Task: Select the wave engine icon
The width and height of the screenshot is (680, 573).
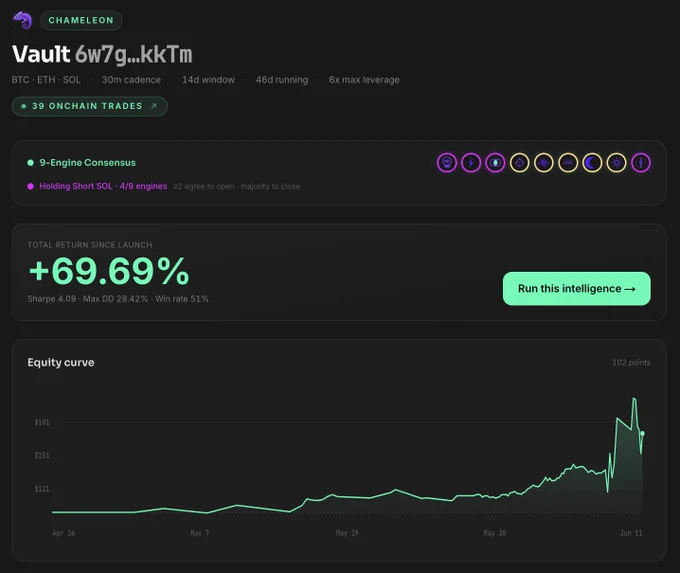Action: pos(568,163)
